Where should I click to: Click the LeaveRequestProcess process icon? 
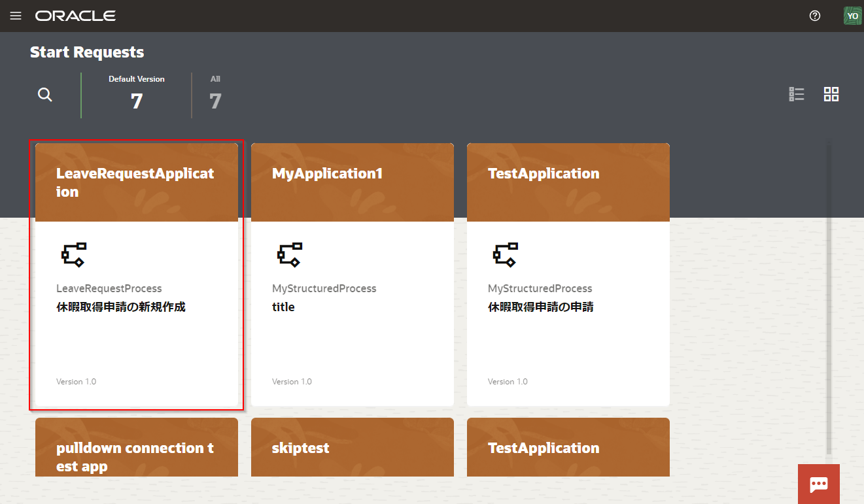point(74,254)
